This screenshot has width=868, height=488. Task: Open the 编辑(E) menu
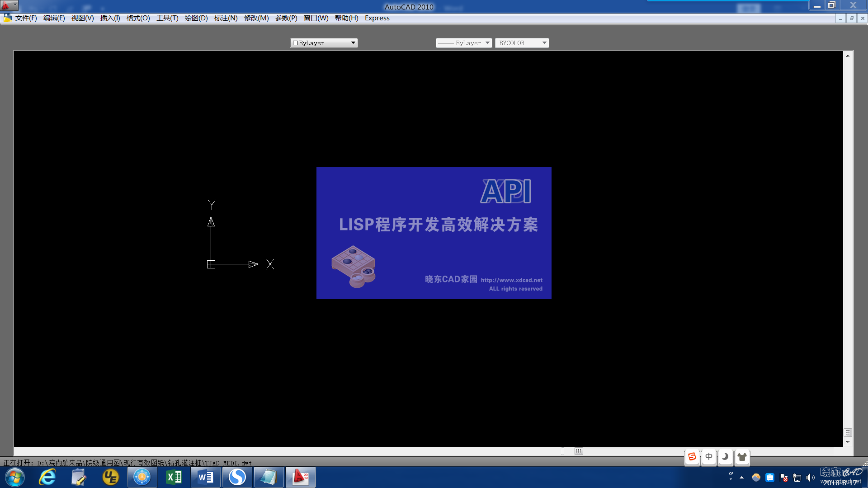click(54, 18)
